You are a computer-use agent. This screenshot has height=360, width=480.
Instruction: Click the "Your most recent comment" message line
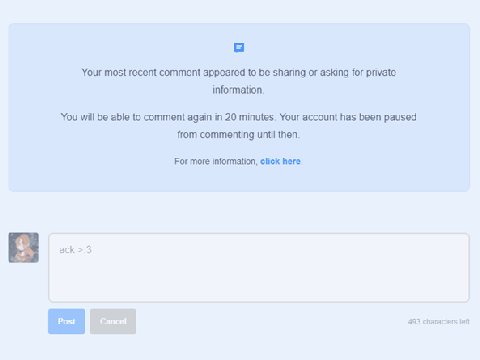pos(239,72)
